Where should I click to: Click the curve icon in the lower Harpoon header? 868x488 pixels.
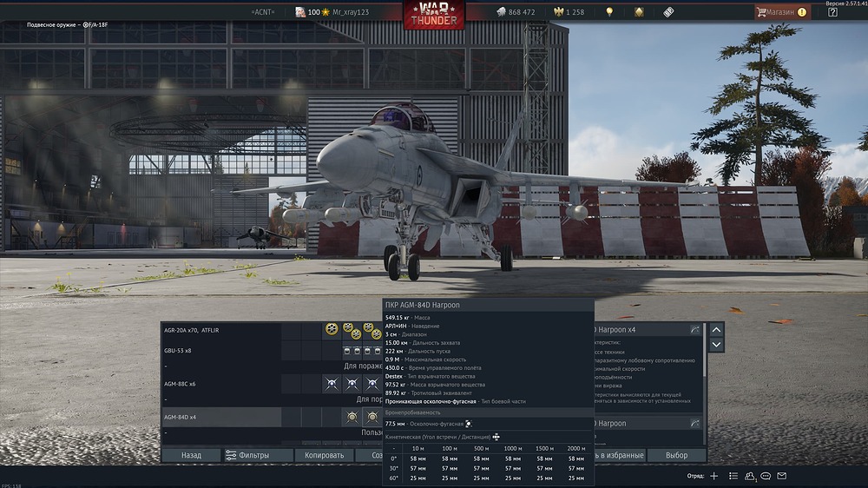(x=694, y=423)
